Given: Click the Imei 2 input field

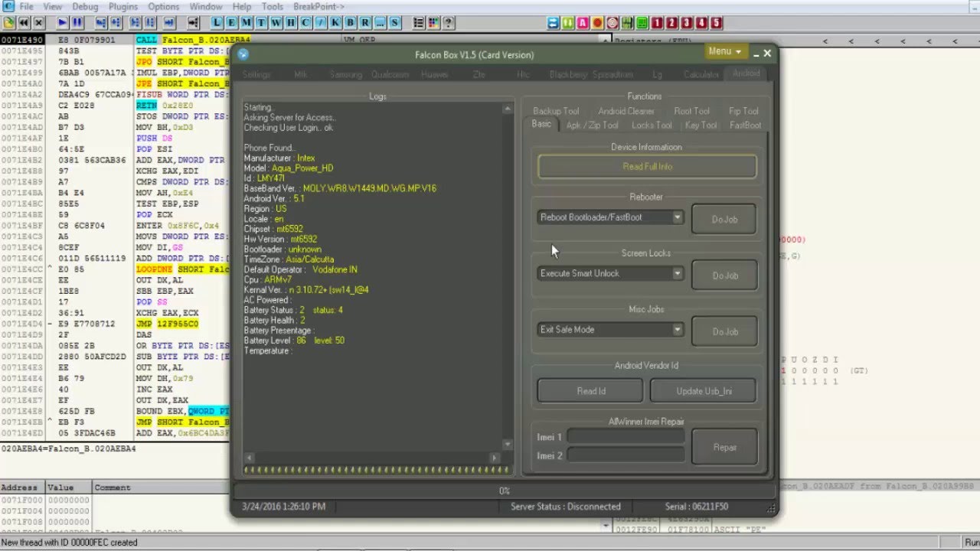Looking at the screenshot, I should pyautogui.click(x=626, y=455).
